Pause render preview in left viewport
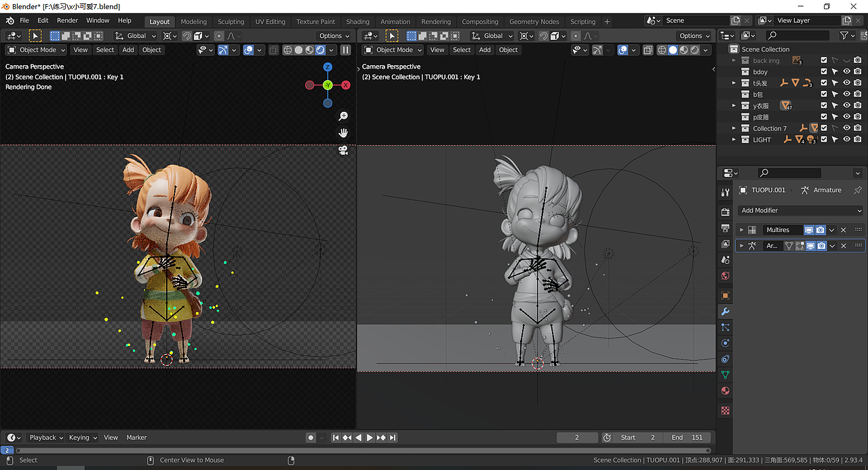 pyautogui.click(x=346, y=50)
